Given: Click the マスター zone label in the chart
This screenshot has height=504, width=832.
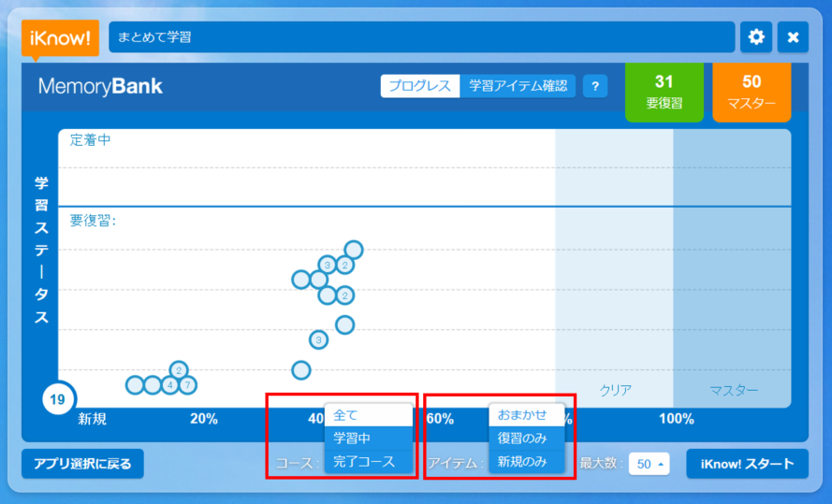Looking at the screenshot, I should click(x=734, y=391).
